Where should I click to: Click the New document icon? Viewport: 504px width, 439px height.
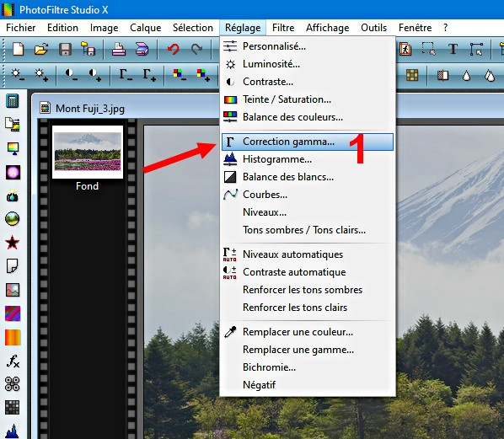18,50
